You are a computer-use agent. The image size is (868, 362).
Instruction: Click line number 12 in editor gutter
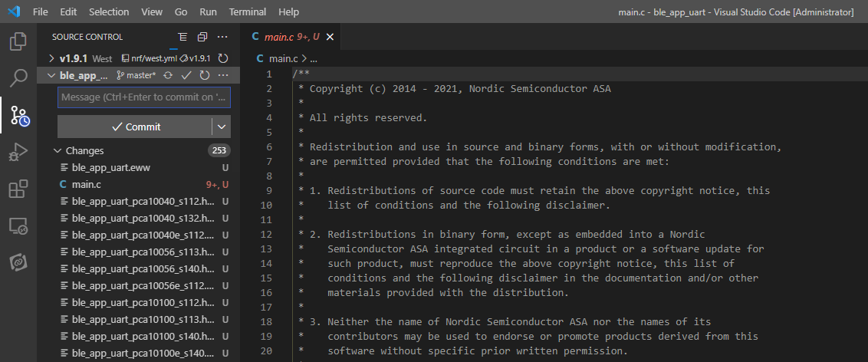click(x=266, y=234)
